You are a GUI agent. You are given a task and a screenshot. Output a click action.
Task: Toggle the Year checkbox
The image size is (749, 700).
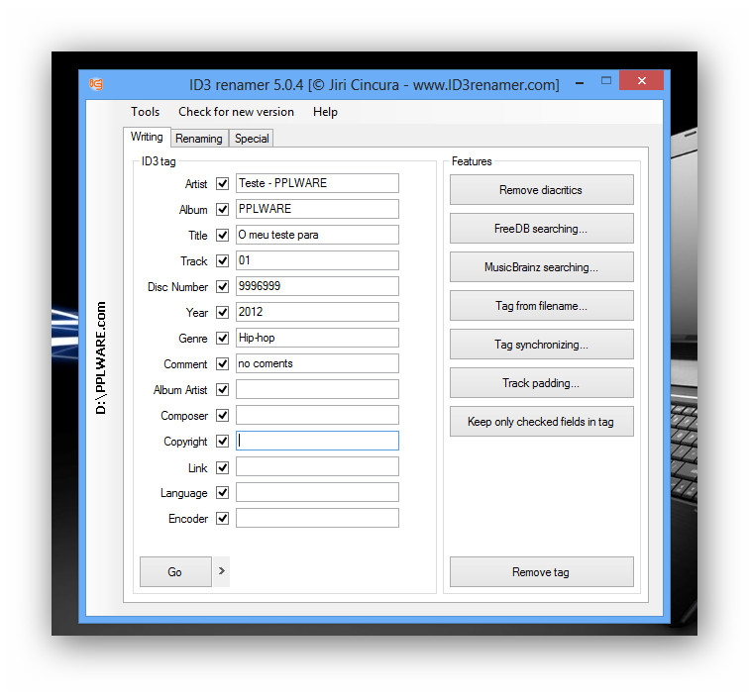[222, 312]
